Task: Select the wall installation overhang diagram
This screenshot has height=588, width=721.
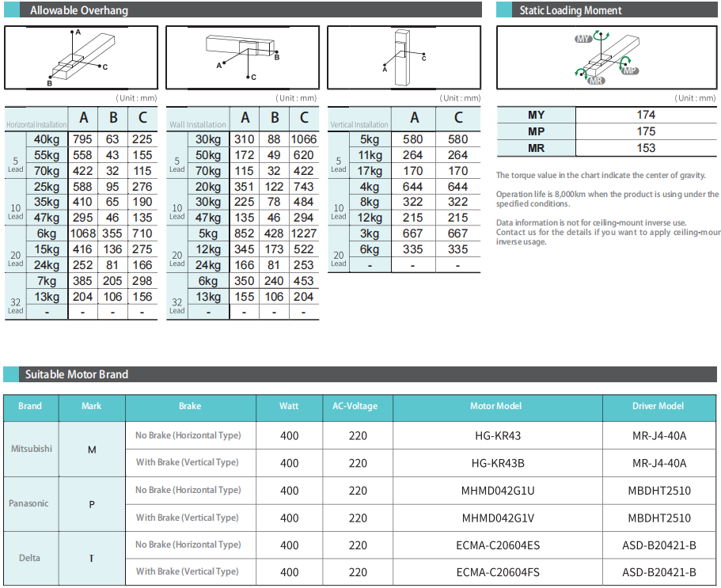Action: pyautogui.click(x=244, y=57)
